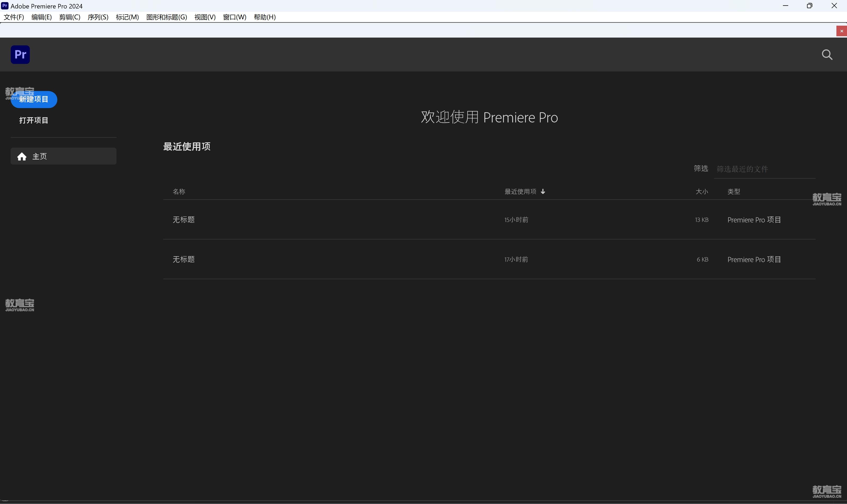Screen dimensions: 847x504
Task: Click the 6 KB size cell
Action: click(x=702, y=260)
